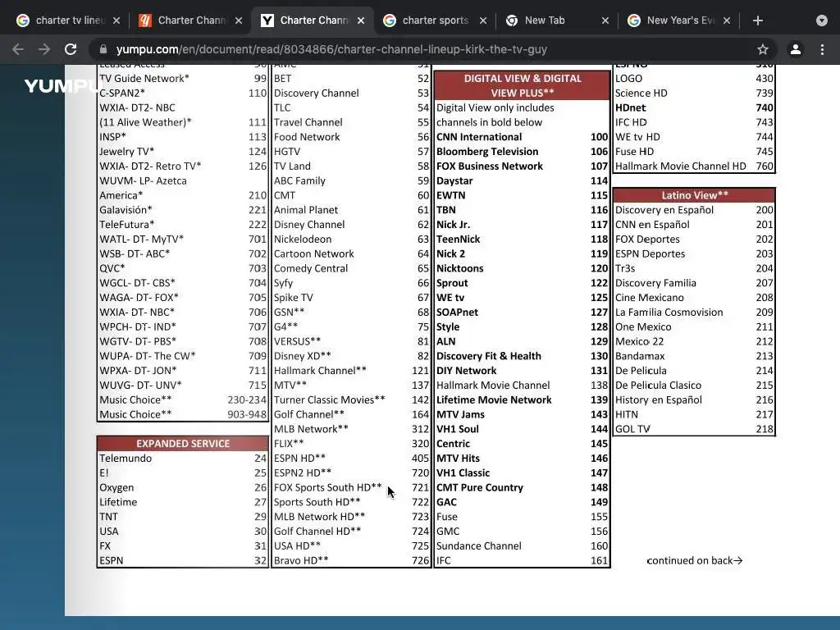Open the tab search dropdown arrow
840x630 pixels.
point(822,21)
